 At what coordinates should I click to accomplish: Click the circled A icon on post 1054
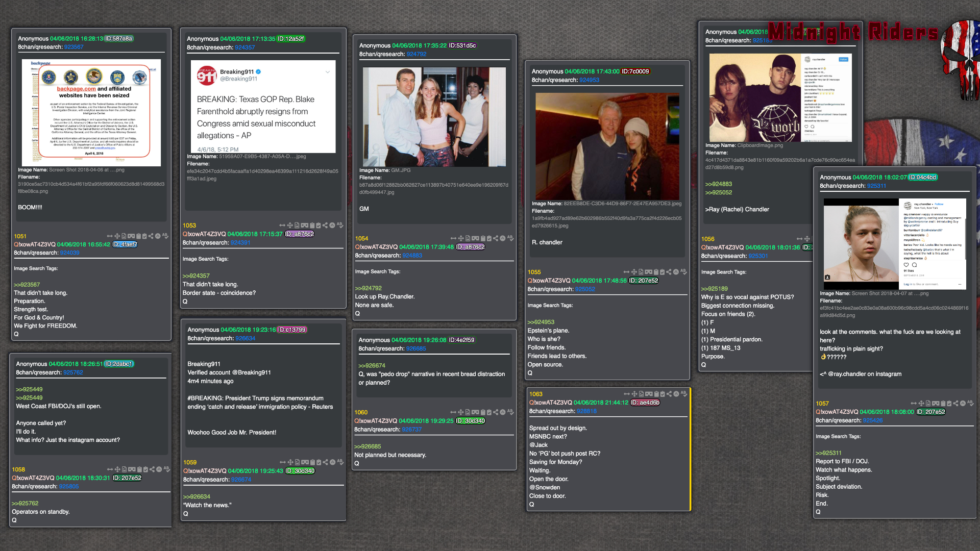coord(503,238)
